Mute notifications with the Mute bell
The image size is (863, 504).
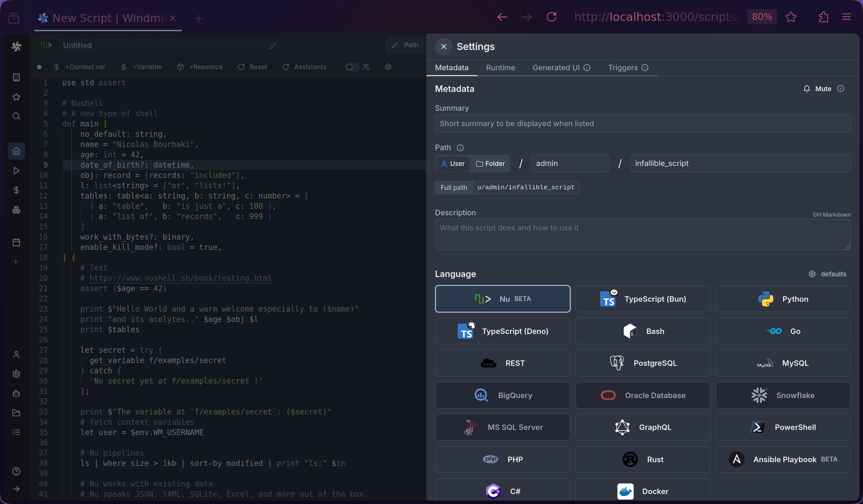point(817,89)
